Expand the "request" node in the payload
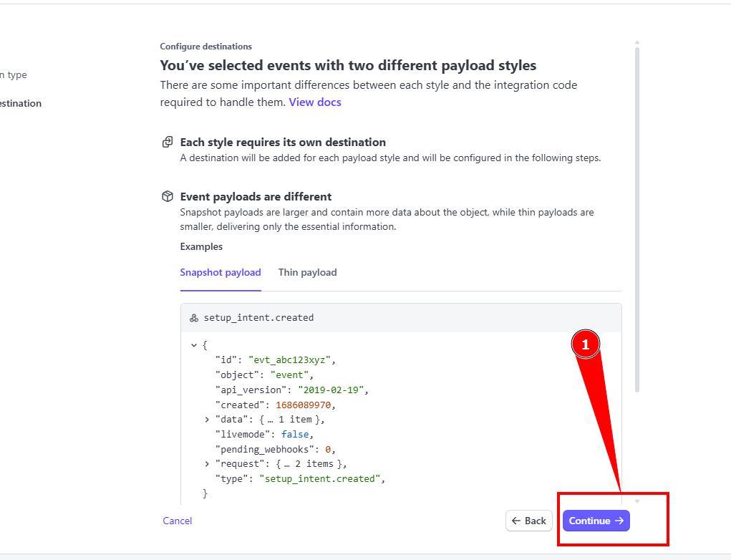731x560 pixels. [x=208, y=464]
